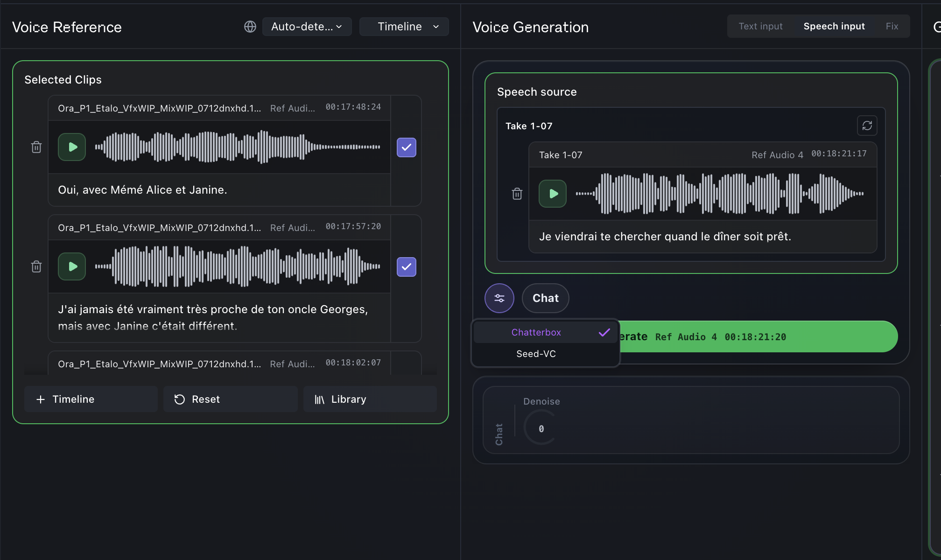The width and height of the screenshot is (941, 560).
Task: Click the Reset button
Action: 231,399
